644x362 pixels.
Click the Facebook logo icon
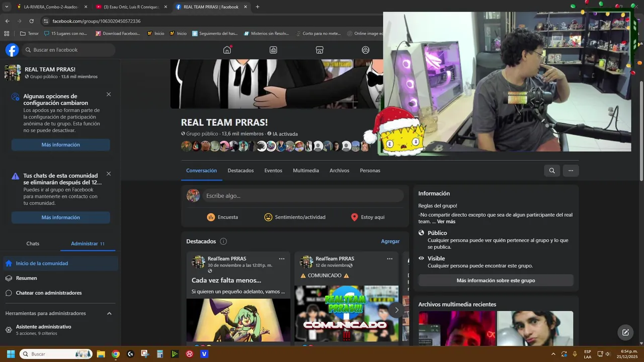click(12, 50)
